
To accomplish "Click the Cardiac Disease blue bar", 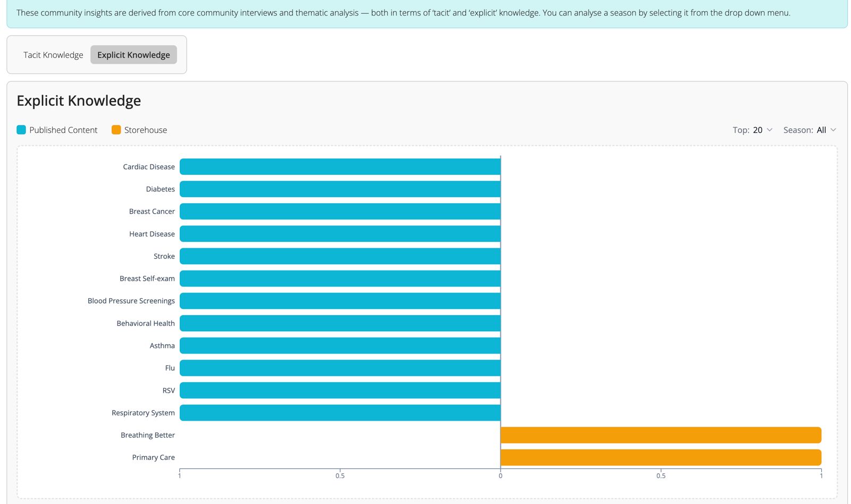I will point(340,166).
